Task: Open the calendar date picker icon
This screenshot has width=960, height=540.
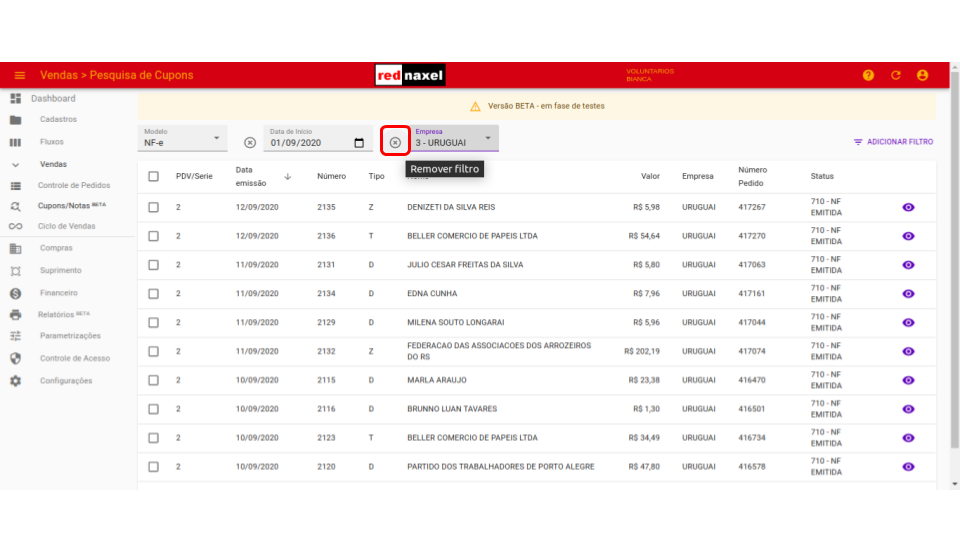Action: (x=359, y=143)
